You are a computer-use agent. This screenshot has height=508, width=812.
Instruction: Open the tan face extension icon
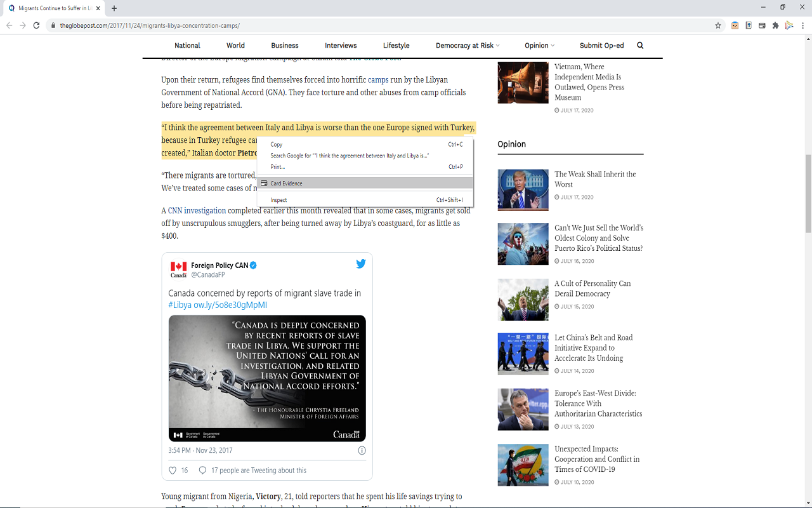[x=735, y=25]
